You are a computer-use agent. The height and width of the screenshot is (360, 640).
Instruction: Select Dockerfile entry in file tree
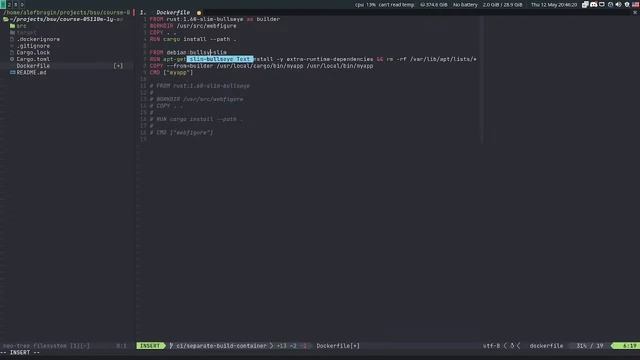pos(33,66)
